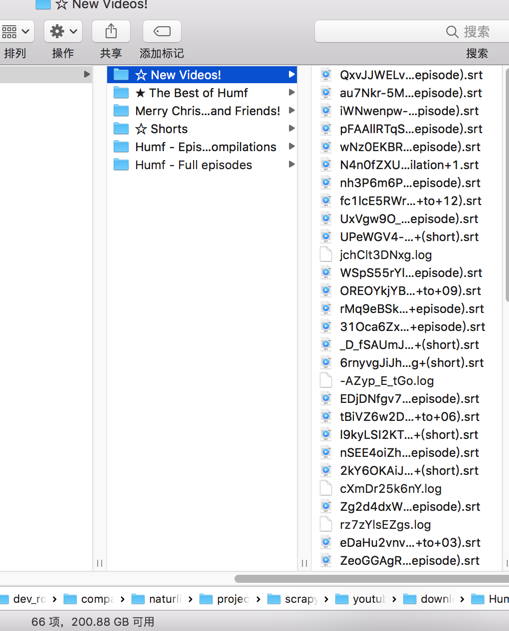Viewport: 509px width, 631px height.
Task: Expand arrow next to ☆ Shorts
Action: [x=292, y=129]
